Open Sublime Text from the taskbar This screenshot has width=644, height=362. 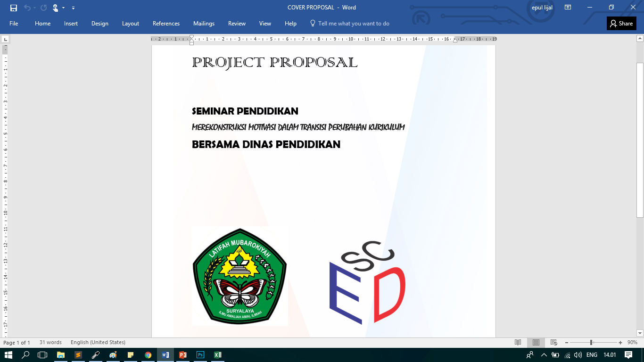tap(78, 355)
